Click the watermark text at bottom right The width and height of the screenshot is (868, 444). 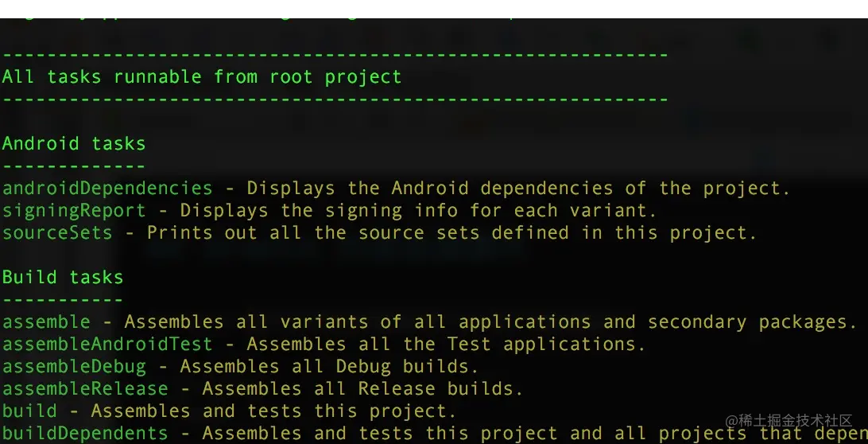(789, 421)
